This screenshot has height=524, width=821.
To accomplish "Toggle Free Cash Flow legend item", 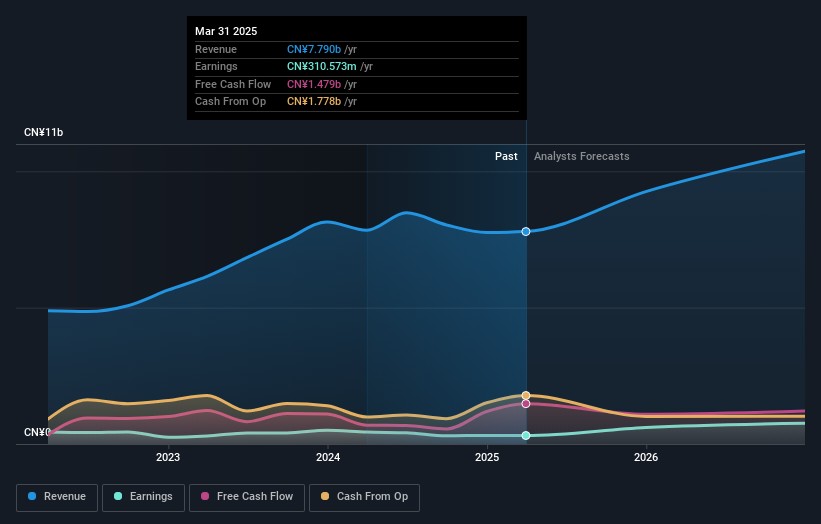I will pos(246,496).
